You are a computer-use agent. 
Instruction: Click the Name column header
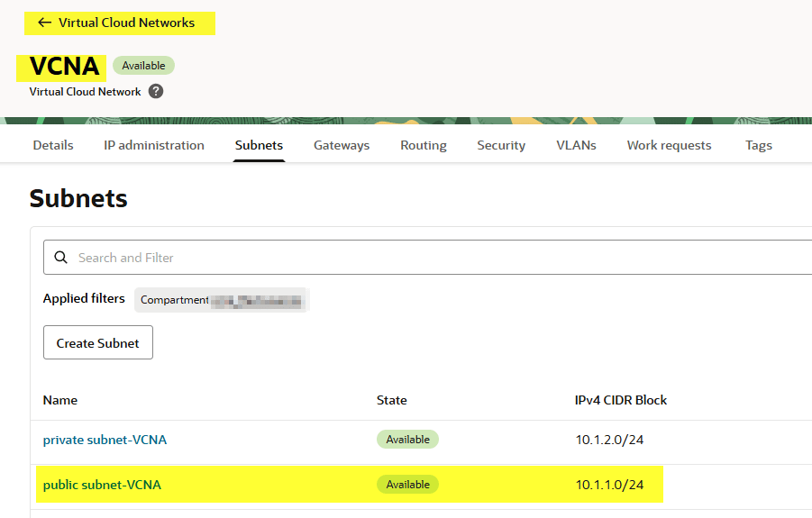click(60, 400)
